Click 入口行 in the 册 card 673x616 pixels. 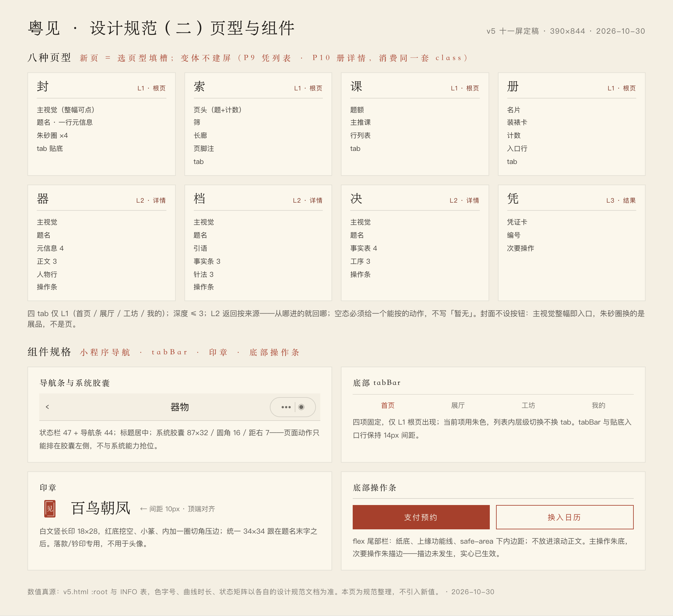pyautogui.click(x=517, y=148)
